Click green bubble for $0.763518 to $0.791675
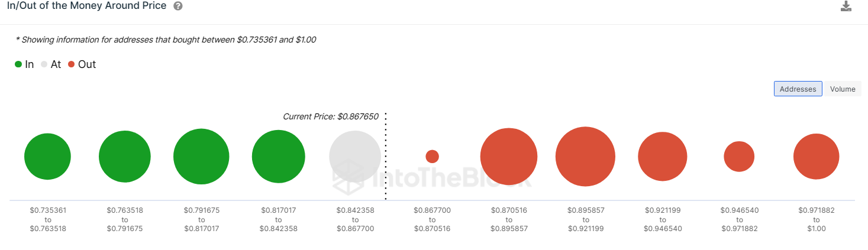This screenshot has width=868, height=250. coord(124,157)
